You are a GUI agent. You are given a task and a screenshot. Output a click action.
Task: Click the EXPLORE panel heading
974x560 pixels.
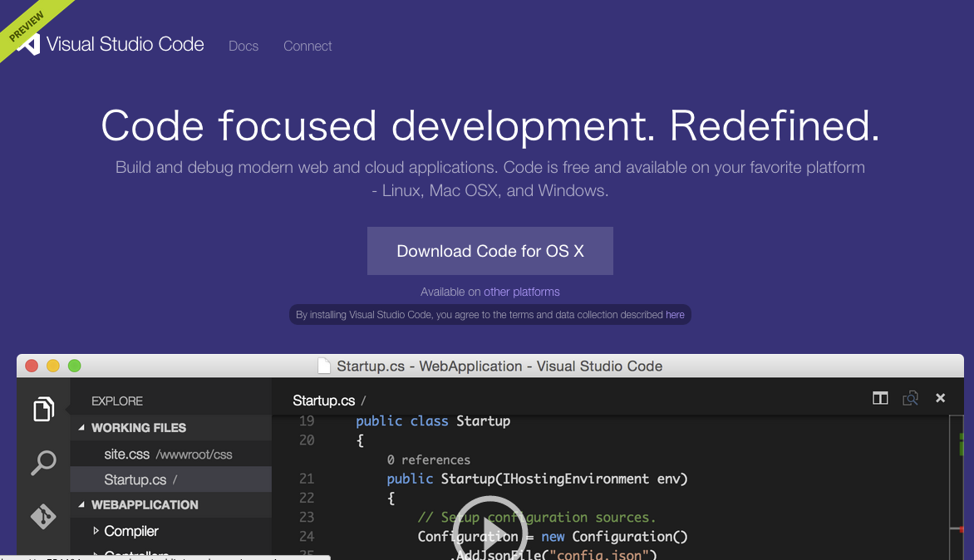(117, 401)
